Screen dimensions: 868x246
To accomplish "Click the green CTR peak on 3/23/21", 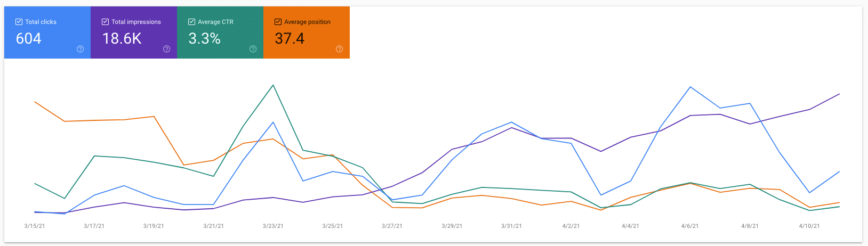I will 274,85.
